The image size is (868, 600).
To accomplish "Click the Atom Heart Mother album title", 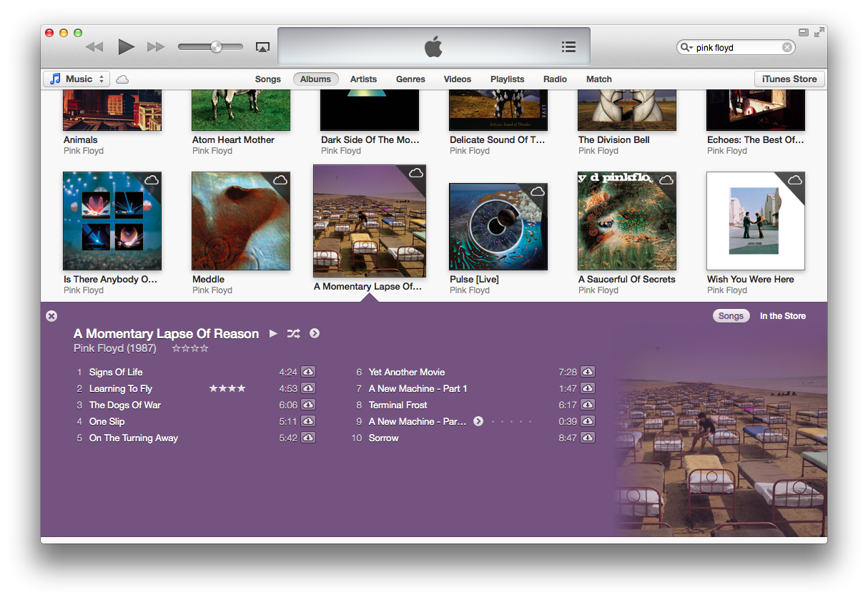I will tap(233, 139).
